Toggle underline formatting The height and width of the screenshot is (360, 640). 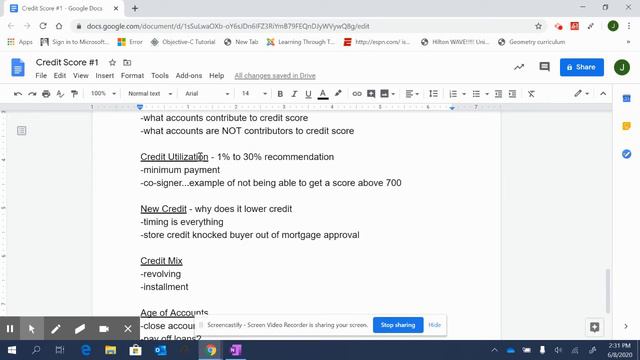click(308, 94)
